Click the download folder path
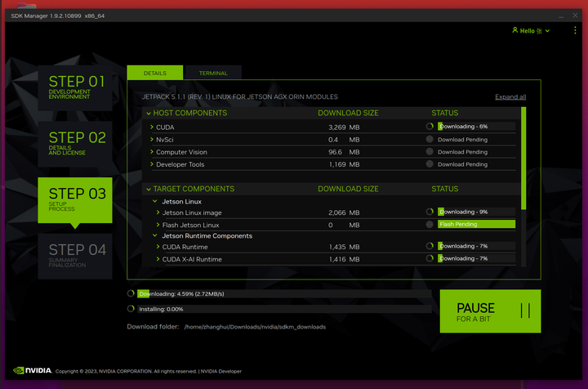Viewport: 588px width, 389px height. pos(255,327)
